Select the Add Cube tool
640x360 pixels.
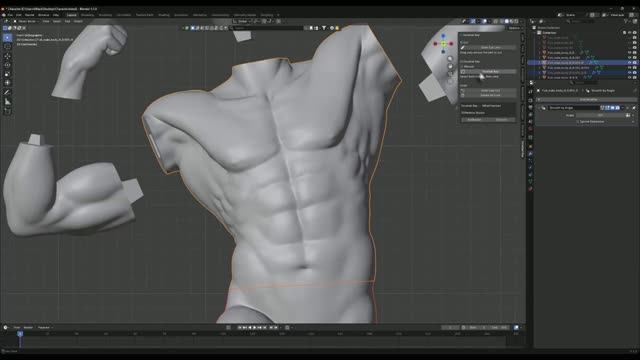[7, 111]
